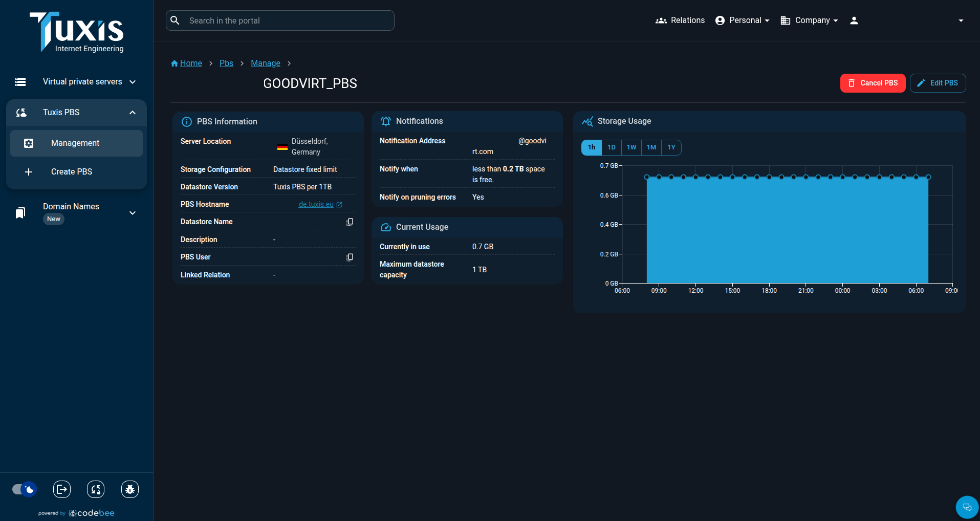Click the last data point on storage chart
980x521 pixels.
pyautogui.click(x=928, y=177)
